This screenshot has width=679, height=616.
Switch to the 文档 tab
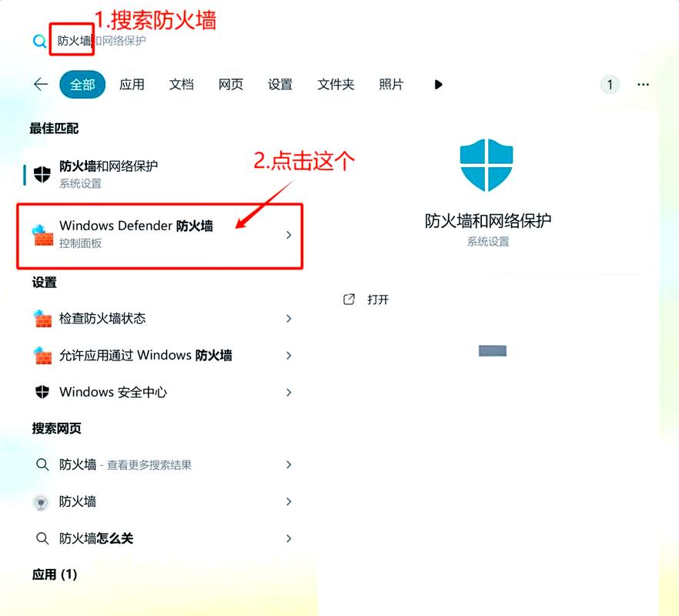pos(181,85)
